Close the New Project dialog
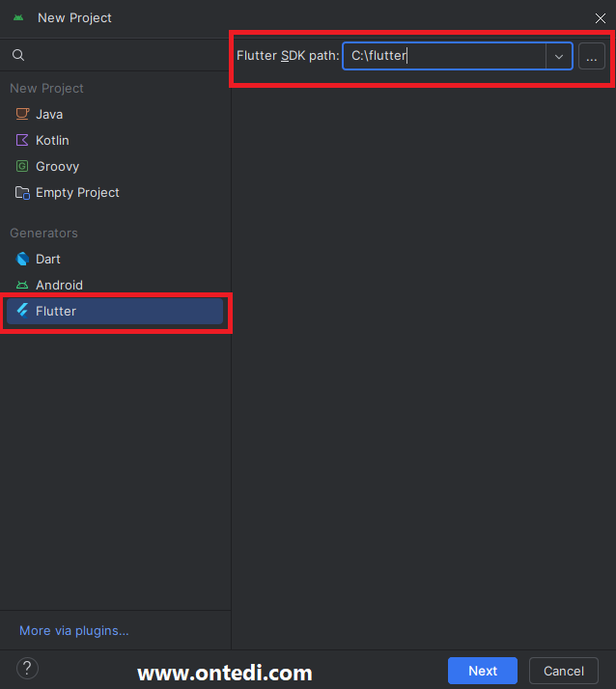 [x=601, y=18]
